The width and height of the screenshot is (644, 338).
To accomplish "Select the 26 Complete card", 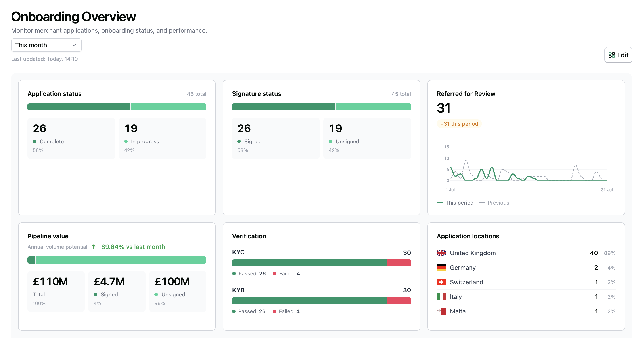I will 71,138.
